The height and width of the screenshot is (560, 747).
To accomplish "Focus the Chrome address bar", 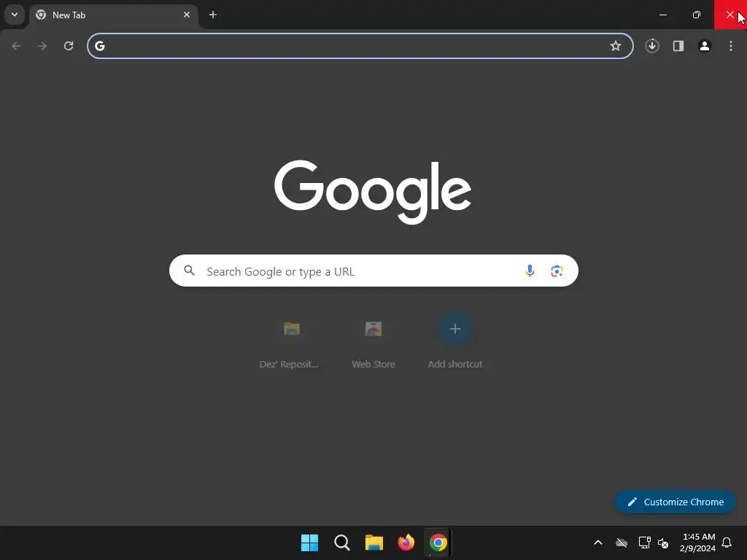I will pyautogui.click(x=360, y=46).
